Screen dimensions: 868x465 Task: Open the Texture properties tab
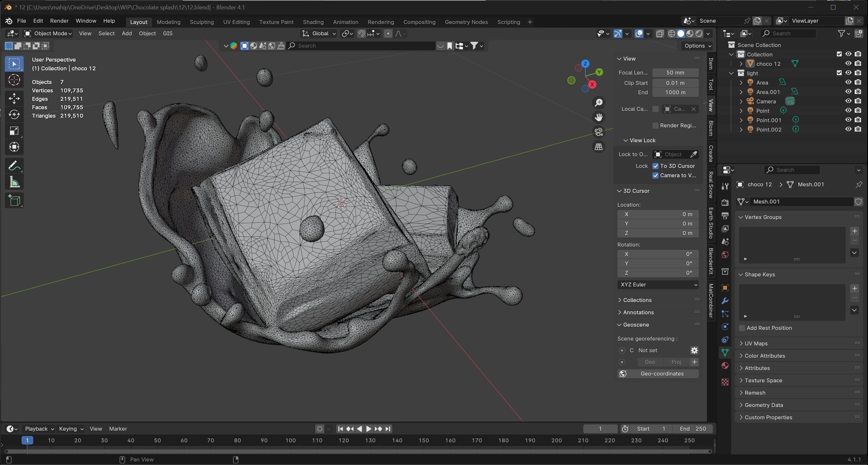[725, 382]
